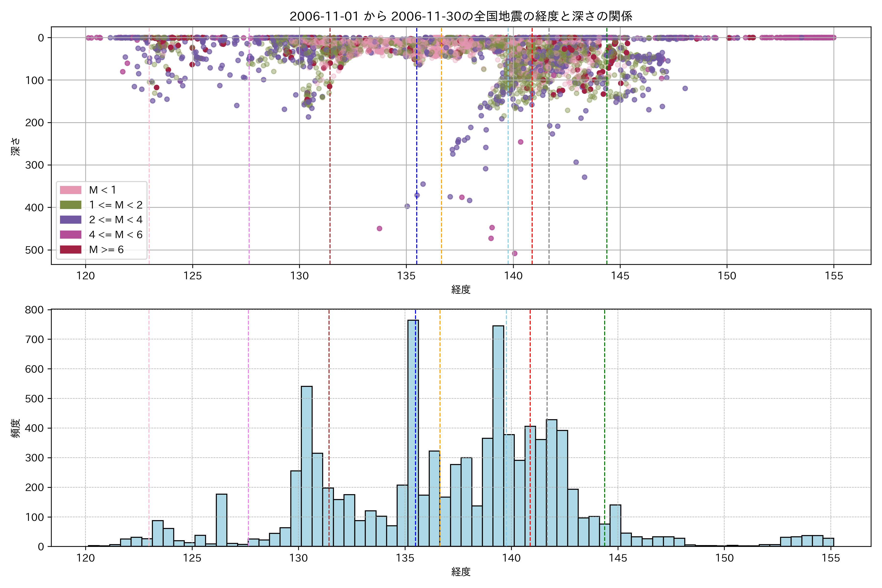Click the 500 depth tick label
The image size is (882, 588).
(35, 250)
